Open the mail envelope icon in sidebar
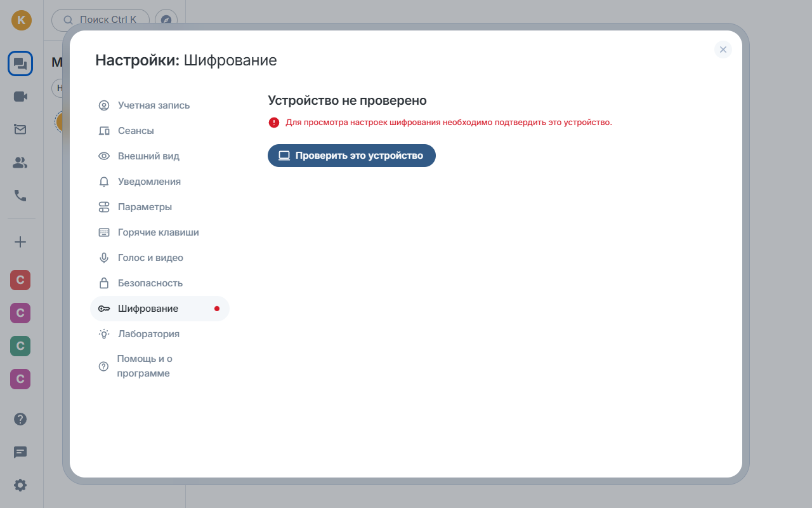This screenshot has width=812, height=508. coord(20,130)
